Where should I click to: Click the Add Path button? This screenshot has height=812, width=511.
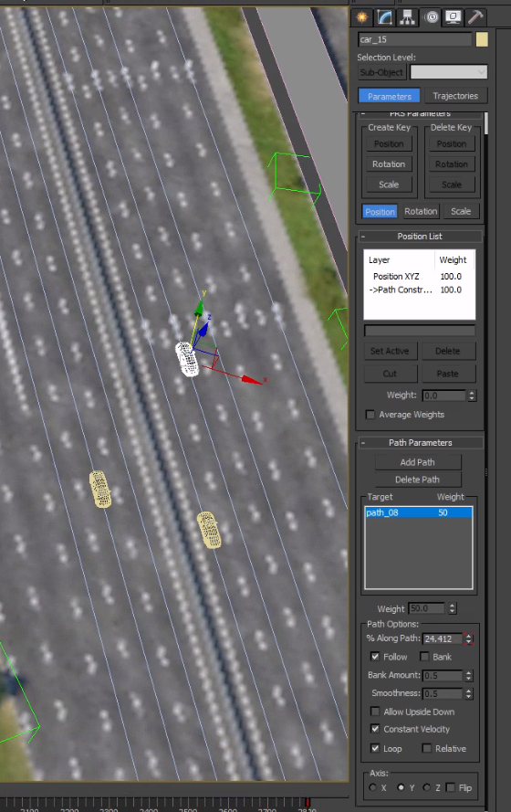coord(418,462)
